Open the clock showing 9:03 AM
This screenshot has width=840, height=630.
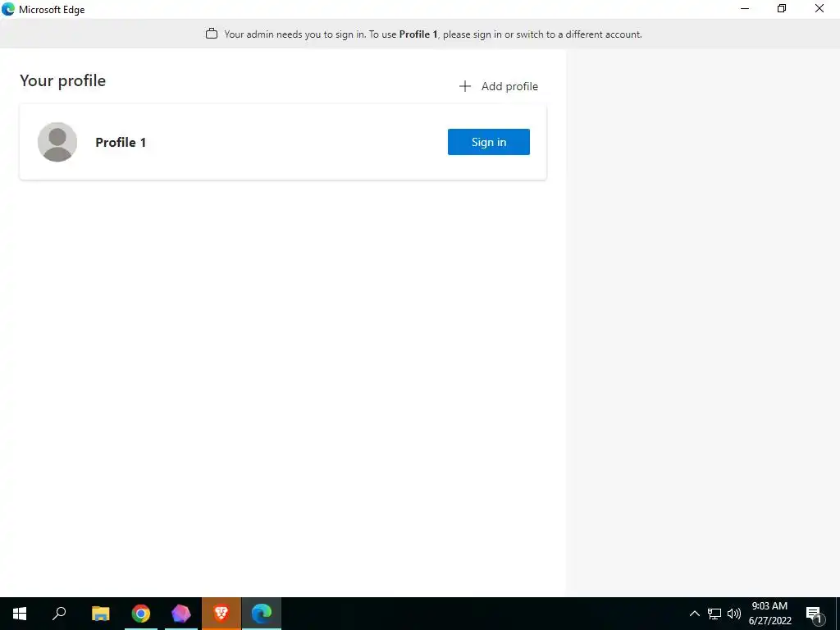tap(769, 614)
